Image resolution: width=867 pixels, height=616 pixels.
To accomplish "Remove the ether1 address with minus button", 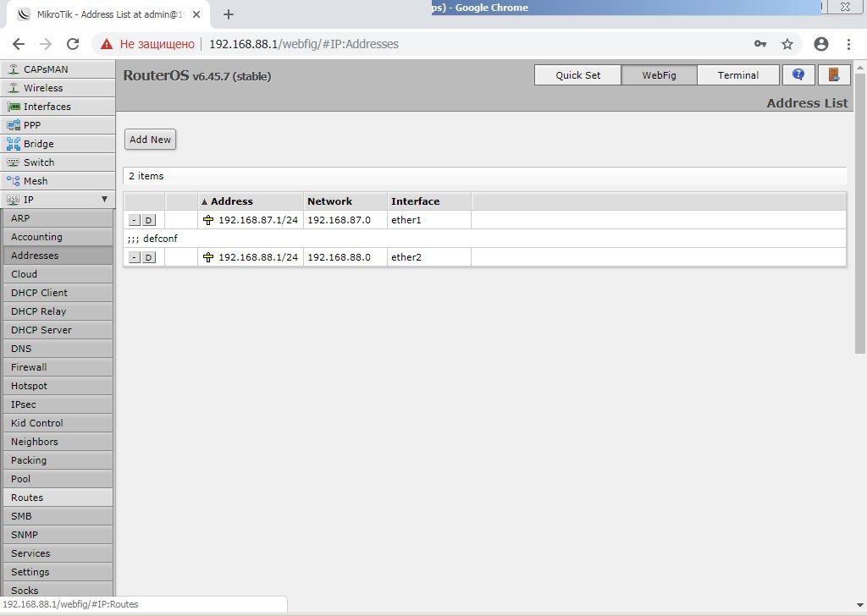I will pos(135,221).
